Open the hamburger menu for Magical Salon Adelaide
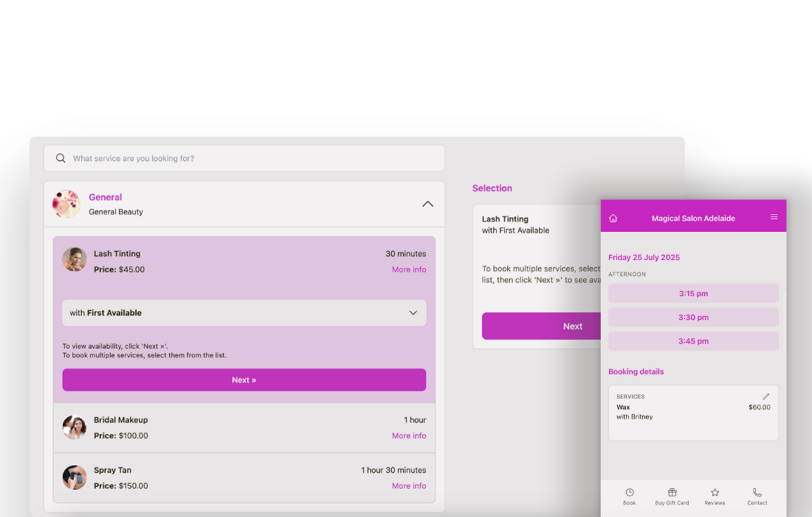The width and height of the screenshot is (812, 517). [774, 216]
